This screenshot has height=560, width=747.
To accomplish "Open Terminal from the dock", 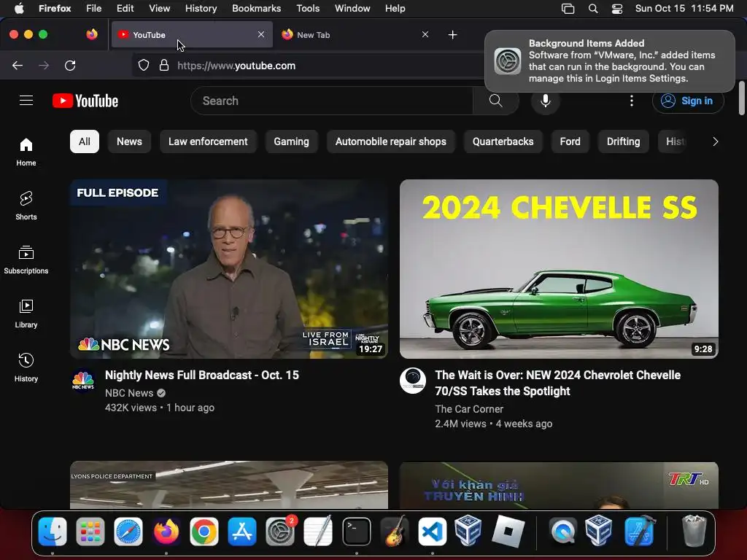I will (356, 532).
